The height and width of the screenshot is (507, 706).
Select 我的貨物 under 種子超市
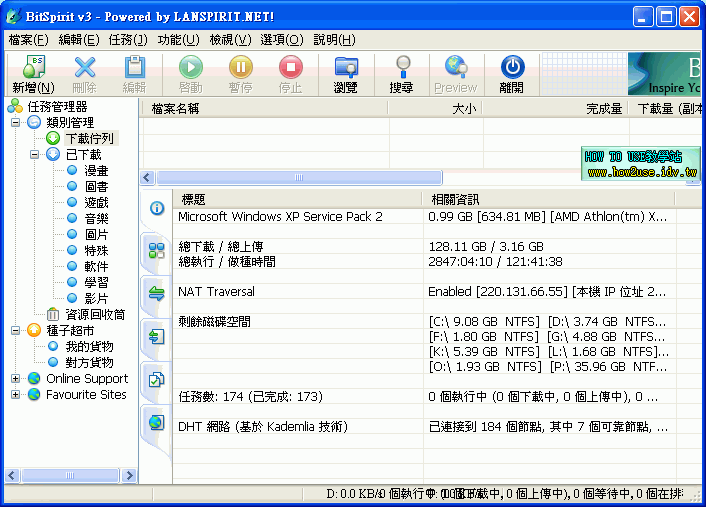coord(89,346)
